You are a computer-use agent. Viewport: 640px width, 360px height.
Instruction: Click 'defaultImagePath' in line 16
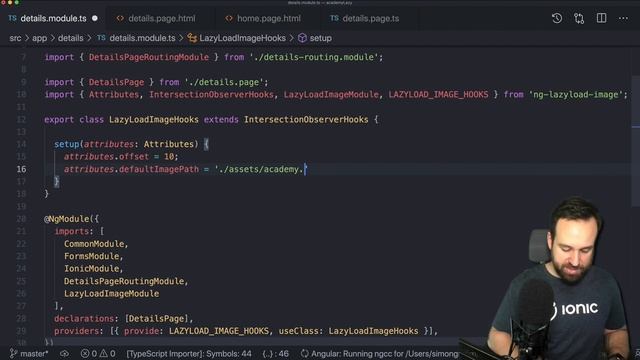[x=159, y=169]
